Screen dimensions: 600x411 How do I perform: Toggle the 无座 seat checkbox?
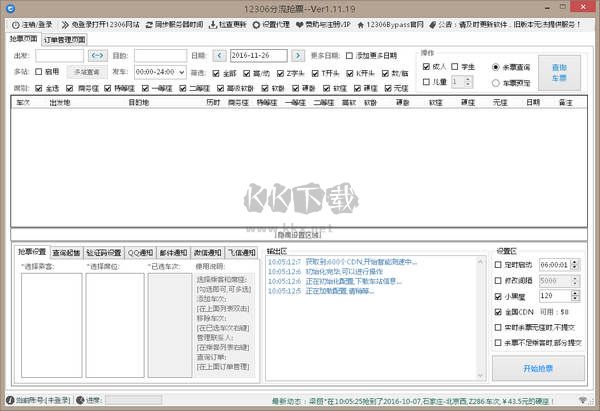click(388, 88)
